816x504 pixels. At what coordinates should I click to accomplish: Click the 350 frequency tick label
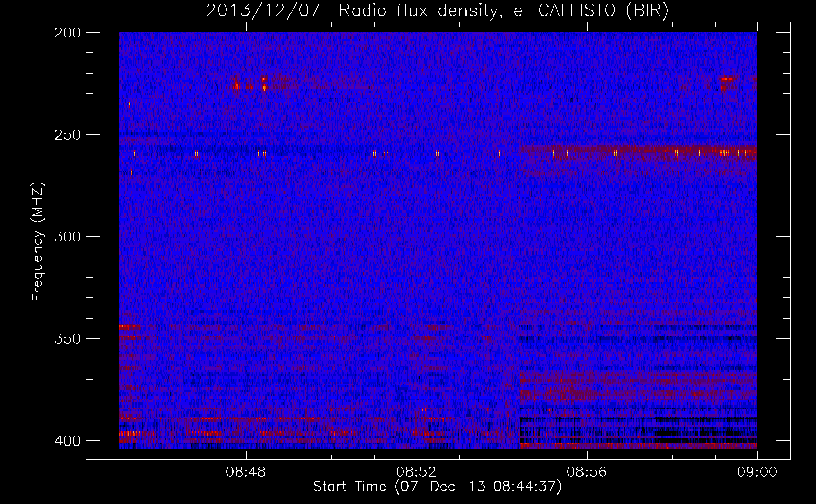(x=68, y=339)
